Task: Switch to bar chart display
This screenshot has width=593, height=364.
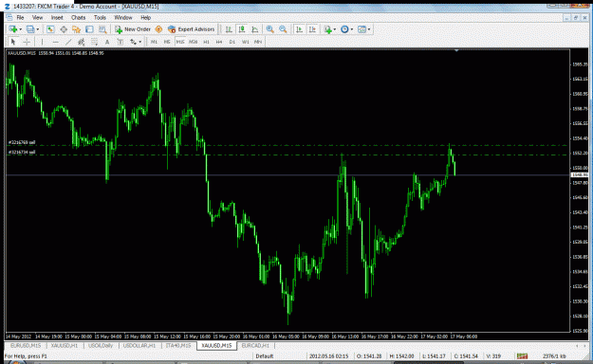Action: pyautogui.click(x=229, y=29)
